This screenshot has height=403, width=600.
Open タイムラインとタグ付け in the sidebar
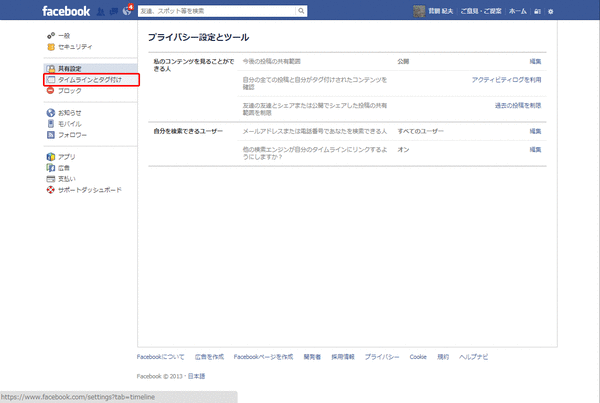[x=91, y=80]
